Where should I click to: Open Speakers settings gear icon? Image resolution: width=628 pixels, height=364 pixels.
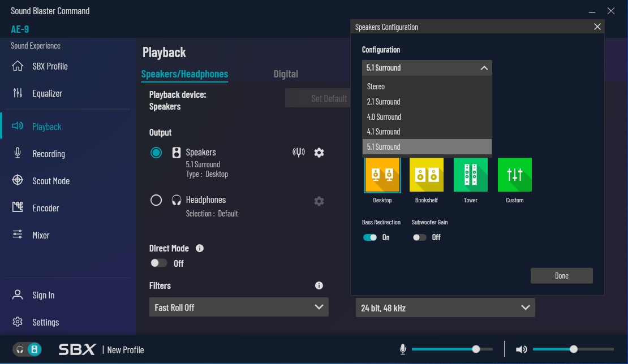(x=319, y=153)
